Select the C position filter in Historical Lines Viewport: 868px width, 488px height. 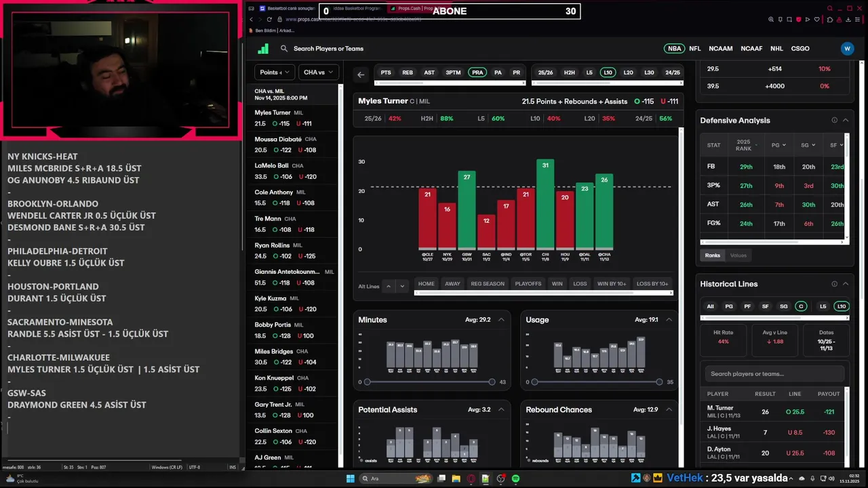click(801, 306)
